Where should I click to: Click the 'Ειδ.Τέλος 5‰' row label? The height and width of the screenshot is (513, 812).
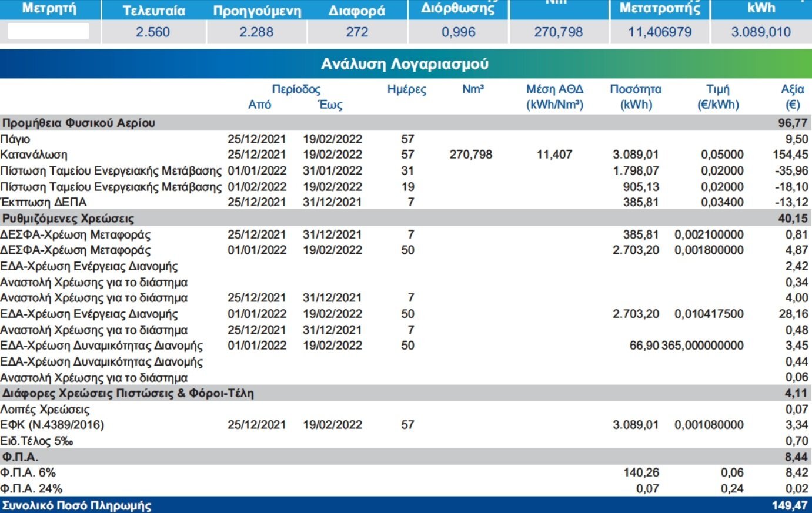(x=36, y=441)
